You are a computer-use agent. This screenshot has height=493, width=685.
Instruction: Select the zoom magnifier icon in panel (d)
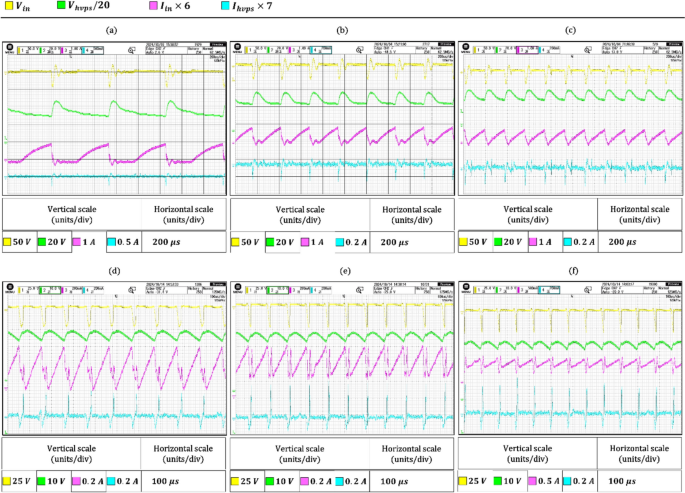(x=131, y=290)
